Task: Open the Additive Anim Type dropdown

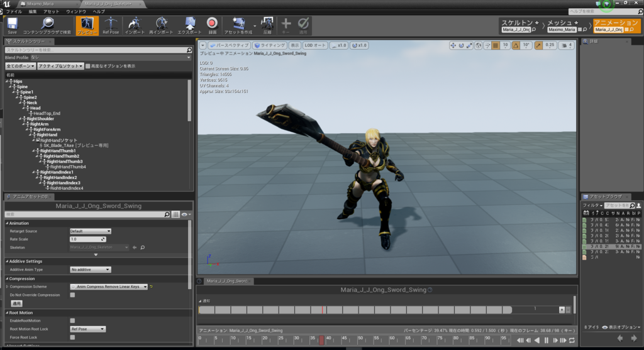Action: [91, 270]
